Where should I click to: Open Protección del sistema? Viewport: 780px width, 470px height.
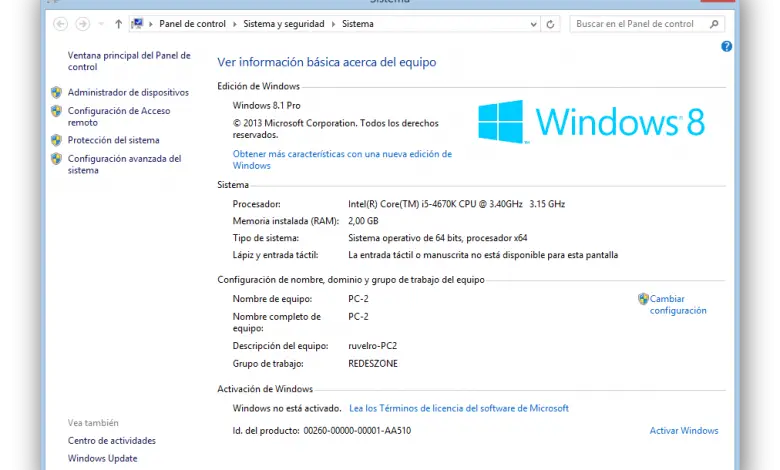[x=113, y=140]
